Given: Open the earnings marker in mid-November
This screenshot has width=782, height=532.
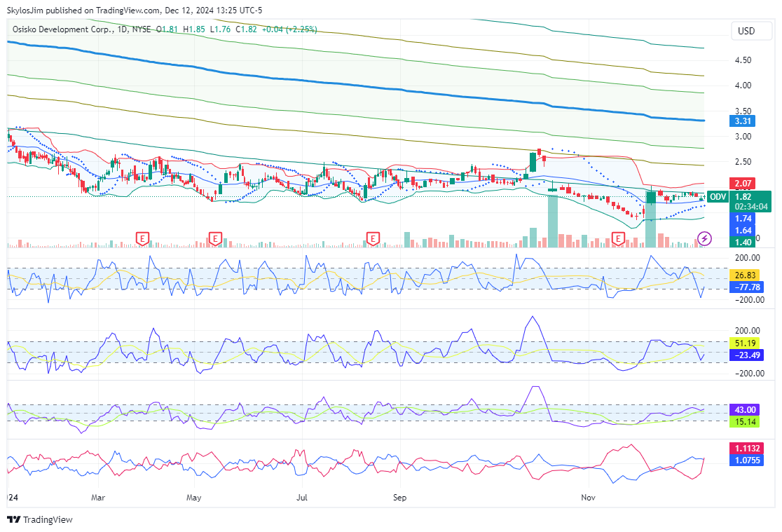Looking at the screenshot, I should point(618,238).
